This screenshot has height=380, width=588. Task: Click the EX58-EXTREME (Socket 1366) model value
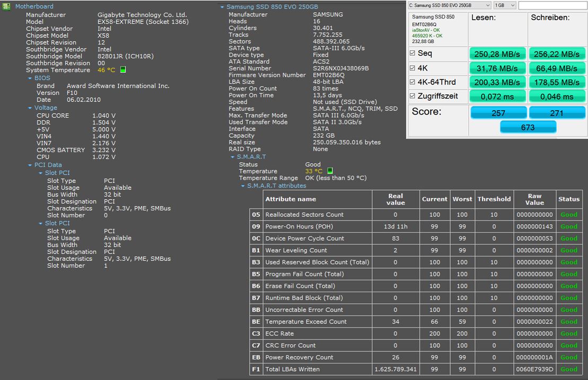(143, 22)
